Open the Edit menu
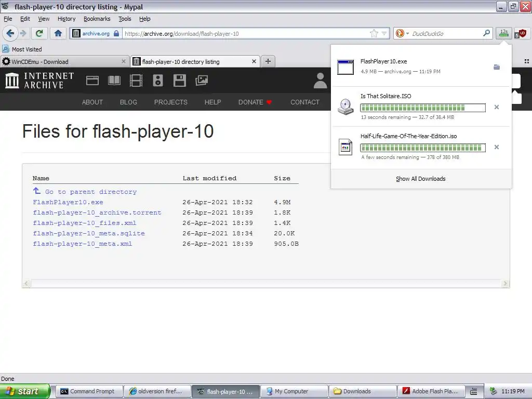The image size is (532, 399). tap(25, 19)
